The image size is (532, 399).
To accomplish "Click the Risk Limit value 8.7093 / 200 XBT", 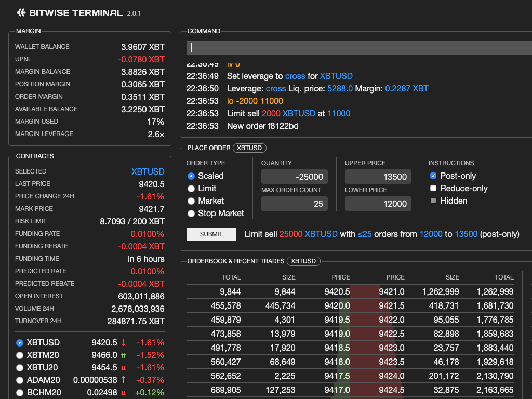I will tap(132, 221).
